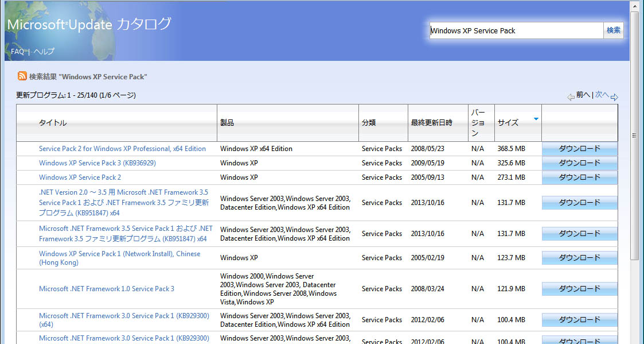The width and height of the screenshot is (644, 344).
Task: Download .NET Framework 3.0 SP1 (x64) 100.4 MB
Action: click(x=580, y=320)
